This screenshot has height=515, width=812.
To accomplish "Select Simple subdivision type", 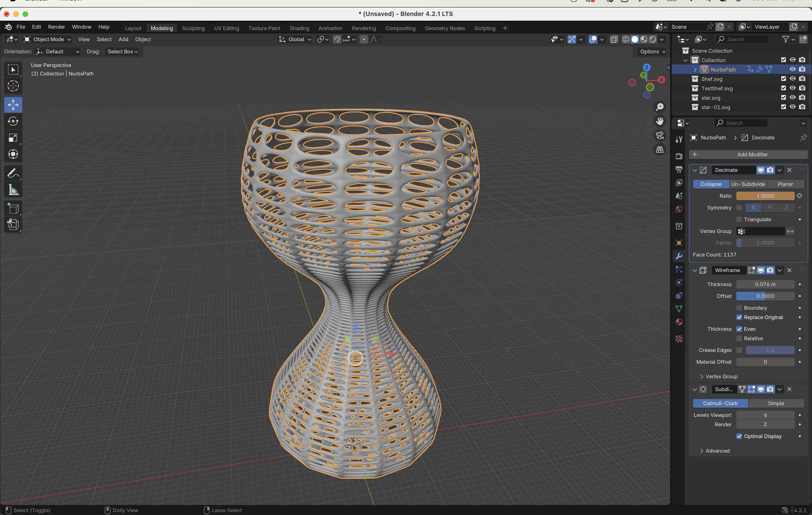I will coord(776,404).
